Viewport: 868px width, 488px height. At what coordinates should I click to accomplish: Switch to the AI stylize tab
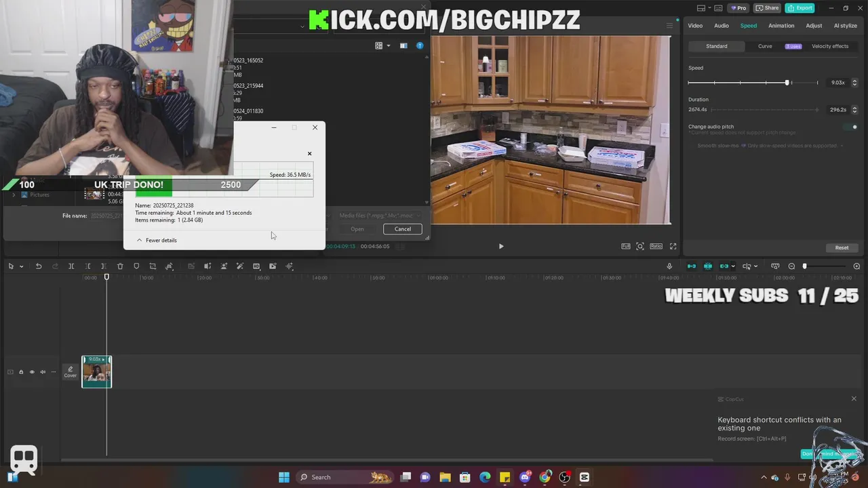(x=845, y=26)
